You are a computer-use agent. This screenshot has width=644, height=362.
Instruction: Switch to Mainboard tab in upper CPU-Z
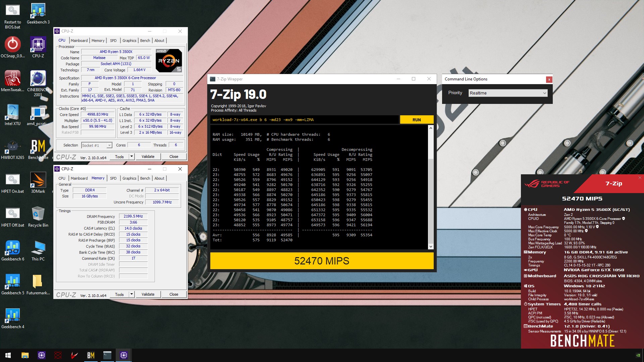pyautogui.click(x=79, y=41)
